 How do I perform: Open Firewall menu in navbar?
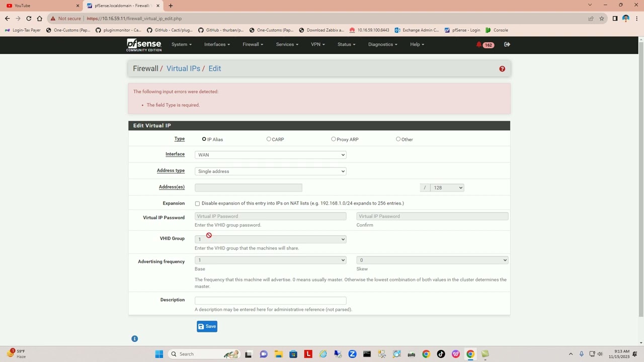253,44
